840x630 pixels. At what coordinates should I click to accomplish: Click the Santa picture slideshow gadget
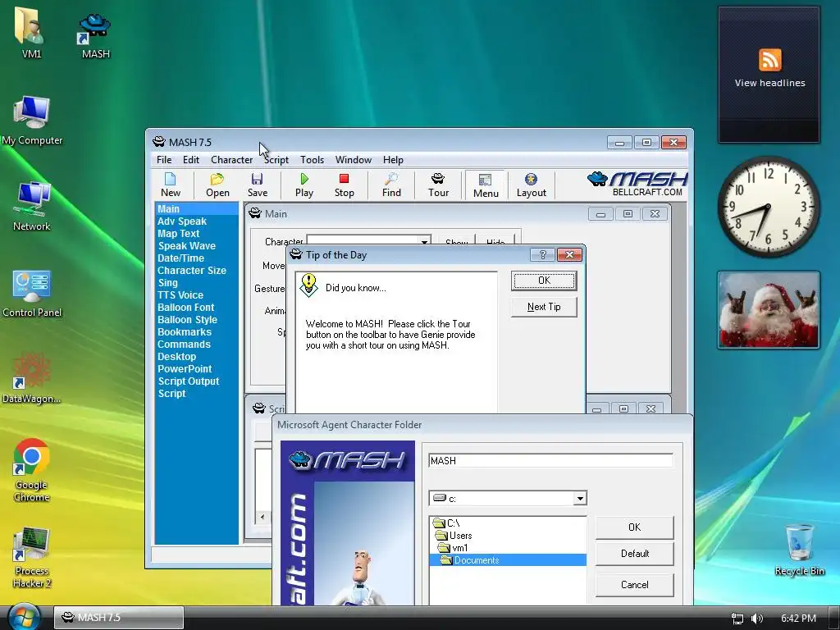tap(769, 309)
